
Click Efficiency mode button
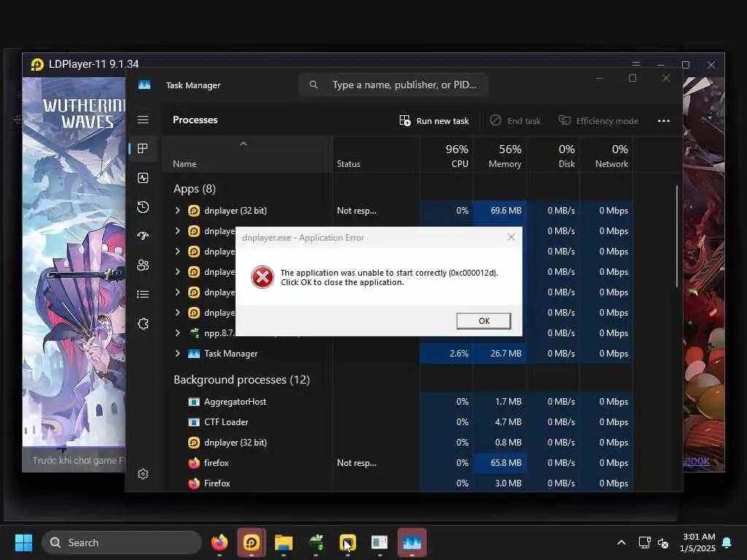pyautogui.click(x=598, y=121)
